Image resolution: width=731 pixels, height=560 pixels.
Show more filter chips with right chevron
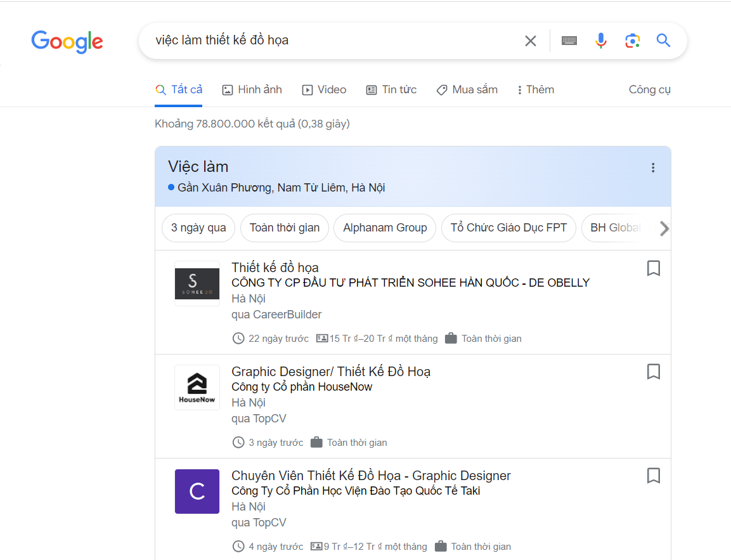click(664, 228)
